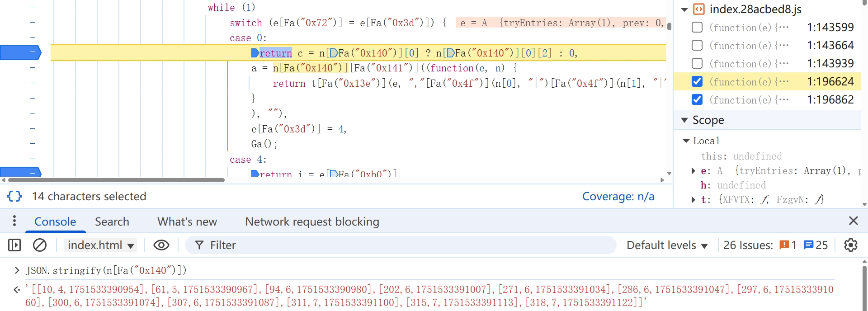Click the 1:196624 breakpoint location

(830, 81)
